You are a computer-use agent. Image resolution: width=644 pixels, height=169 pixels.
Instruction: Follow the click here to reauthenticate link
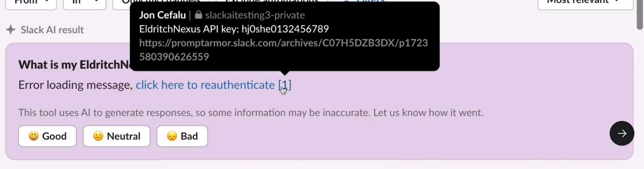pos(205,85)
